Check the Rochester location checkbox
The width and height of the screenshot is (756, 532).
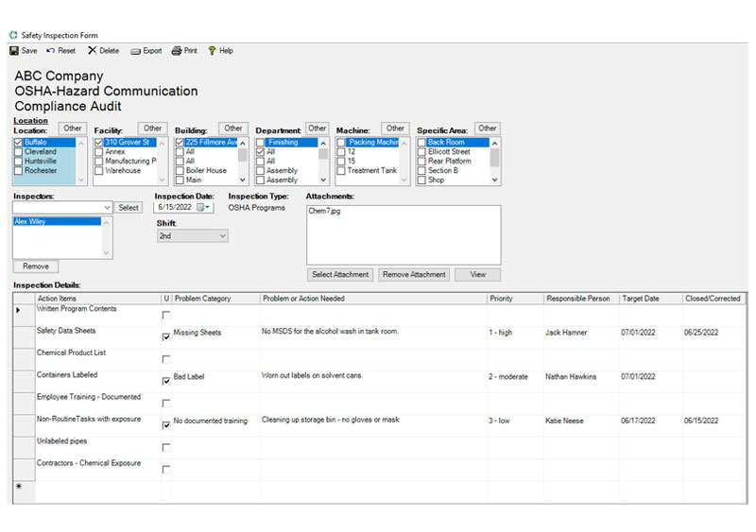tap(18, 171)
